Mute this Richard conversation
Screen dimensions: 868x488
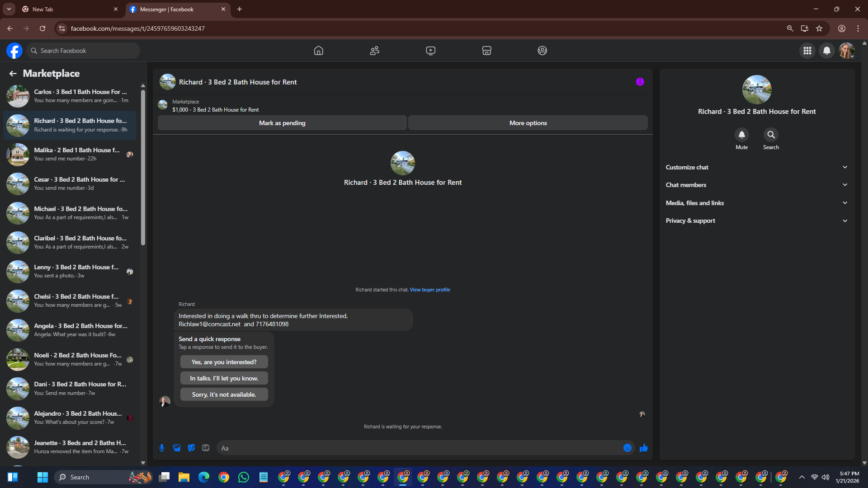[741, 135]
